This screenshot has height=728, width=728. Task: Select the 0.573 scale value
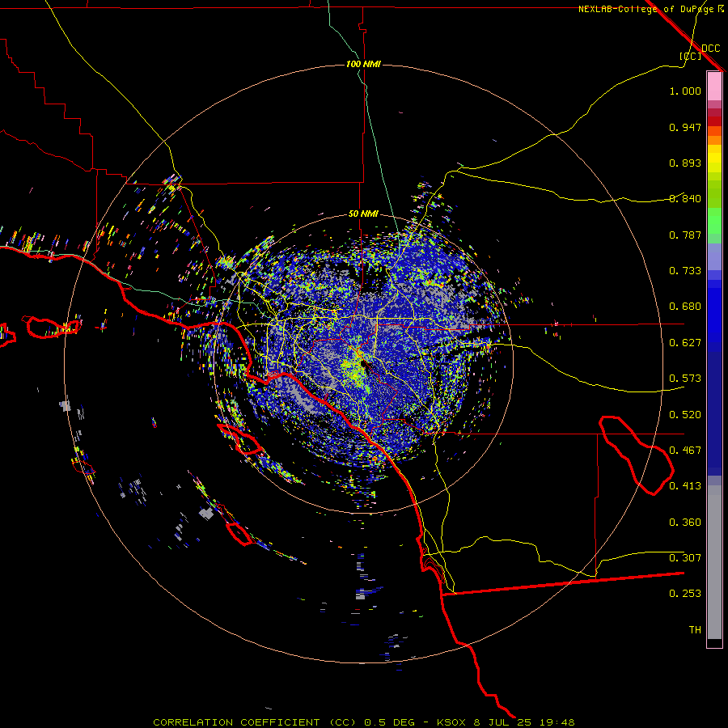point(685,379)
